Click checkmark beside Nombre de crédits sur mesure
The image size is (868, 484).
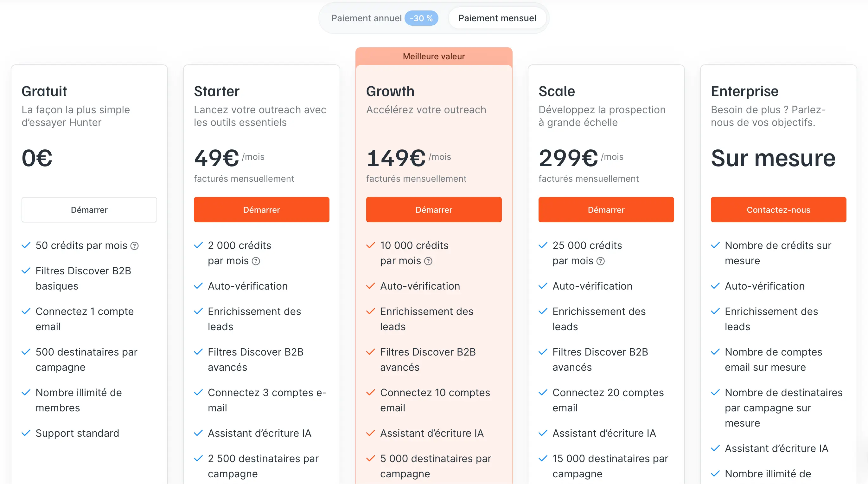coord(715,245)
